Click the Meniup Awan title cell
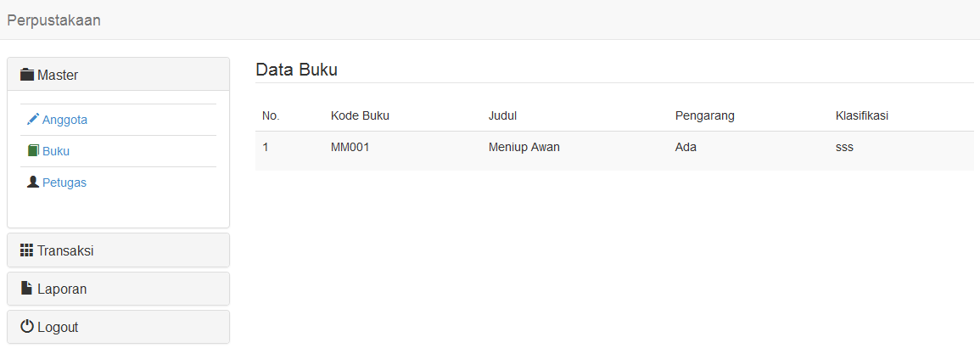980x354 pixels. point(524,147)
